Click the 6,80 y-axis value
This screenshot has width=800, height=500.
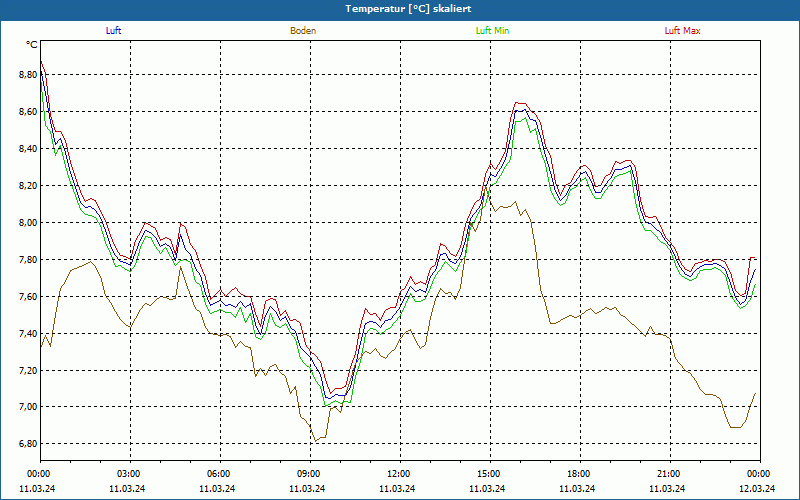point(28,443)
